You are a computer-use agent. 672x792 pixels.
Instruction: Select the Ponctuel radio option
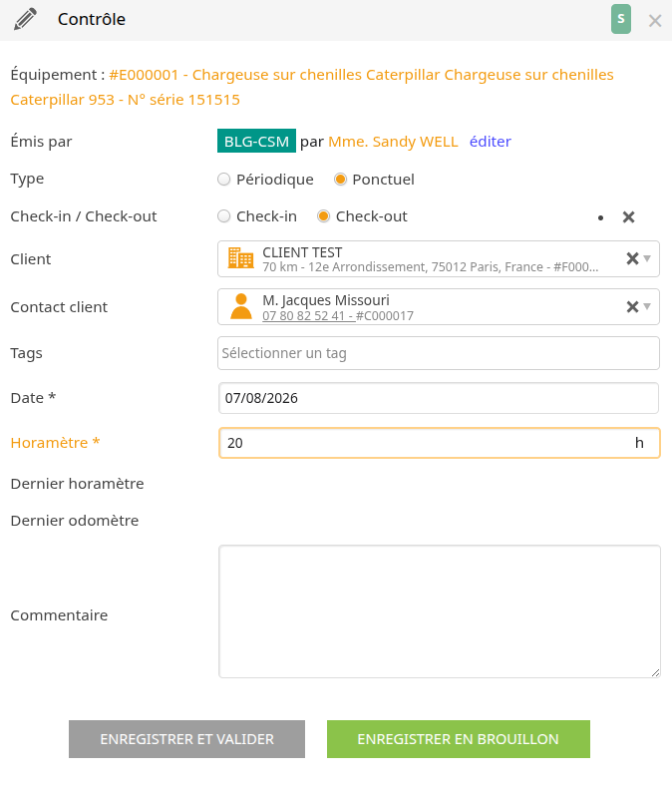point(340,180)
